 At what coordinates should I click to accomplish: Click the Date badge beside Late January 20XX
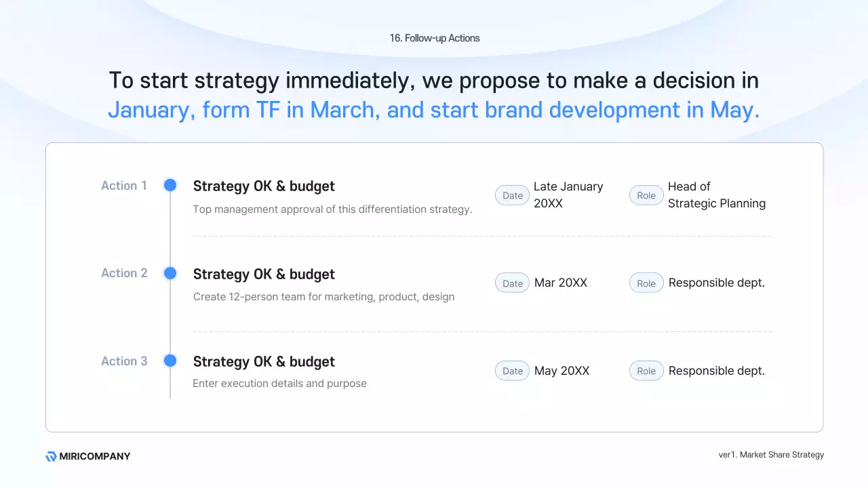[512, 195]
